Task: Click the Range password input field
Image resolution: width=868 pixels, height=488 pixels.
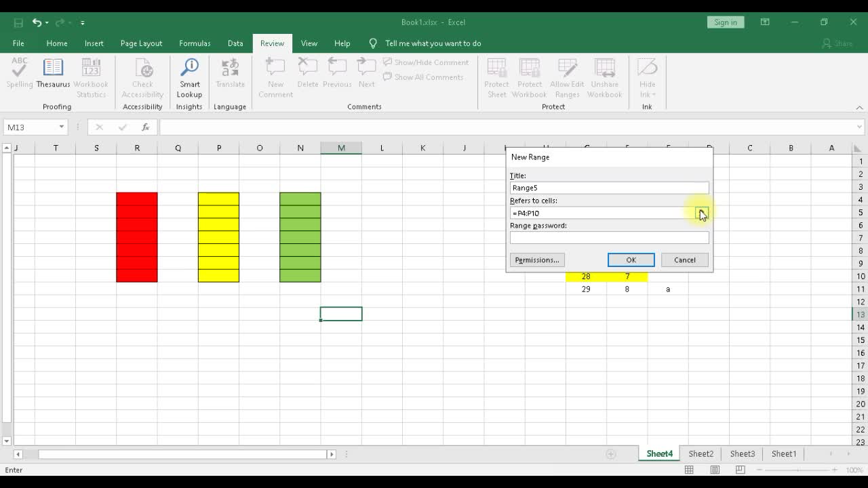Action: tap(609, 238)
